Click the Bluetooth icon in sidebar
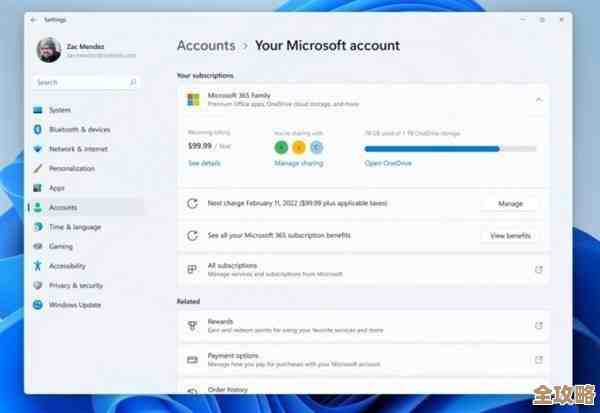The image size is (600, 413). point(38,129)
